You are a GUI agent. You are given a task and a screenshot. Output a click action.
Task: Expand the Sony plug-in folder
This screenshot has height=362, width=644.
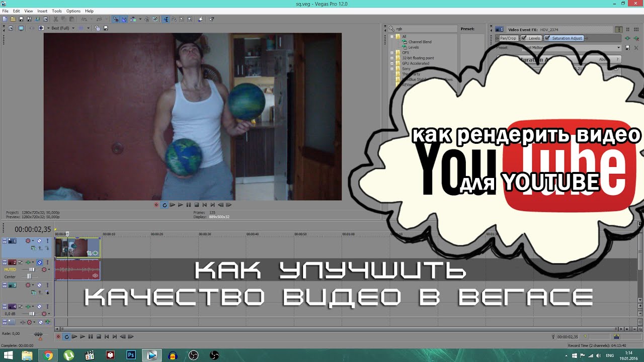point(392,69)
